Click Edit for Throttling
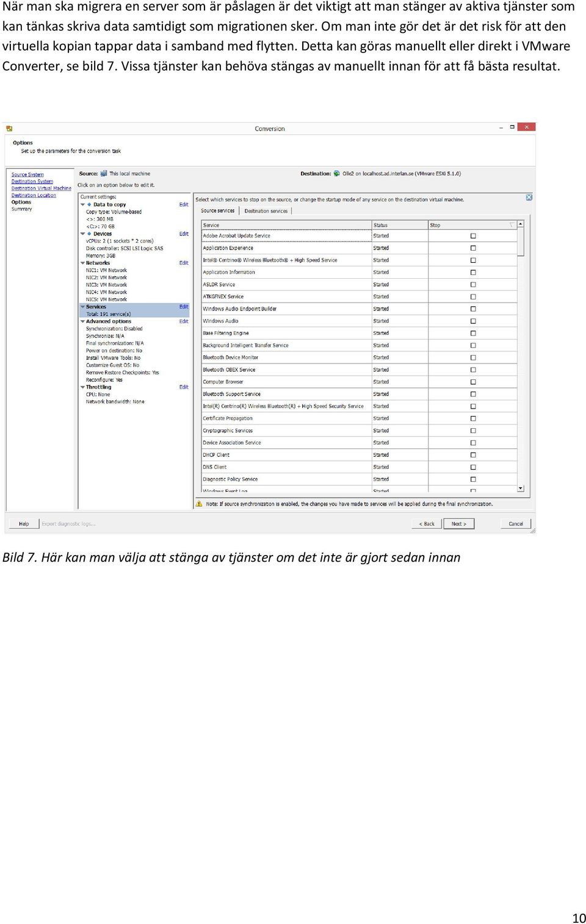This screenshot has height=924, width=586. pyautogui.click(x=184, y=387)
